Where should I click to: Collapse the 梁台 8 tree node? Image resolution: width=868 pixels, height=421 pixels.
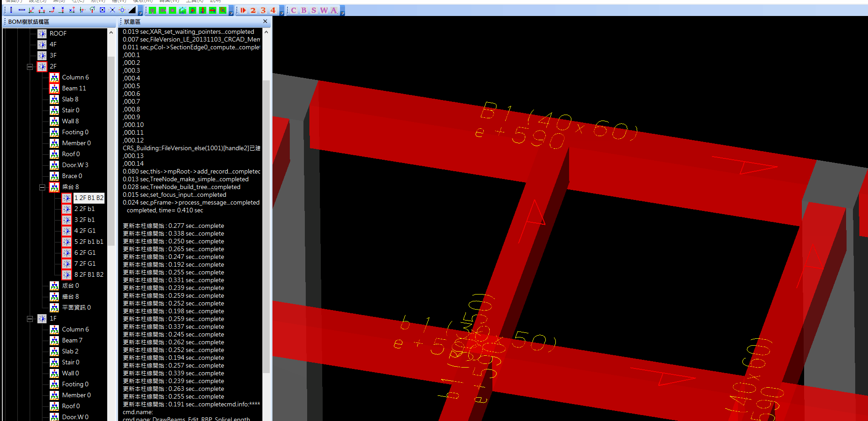point(42,187)
